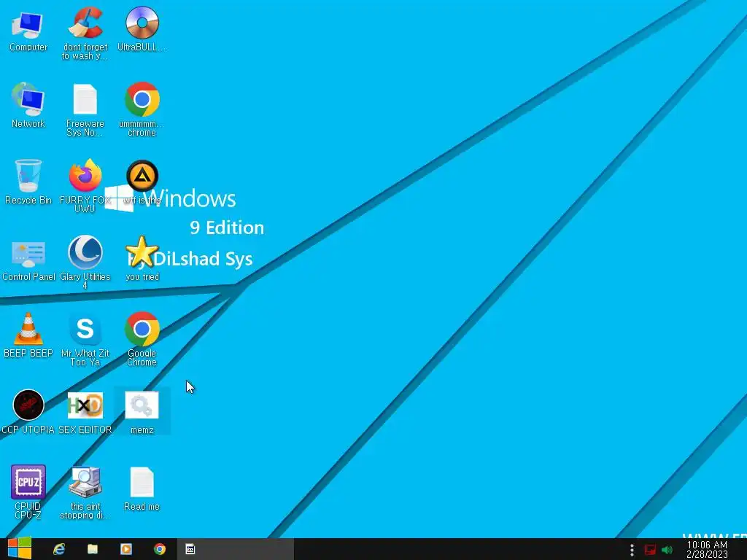Select the memz gear icon
The image size is (747, 560).
pos(142,413)
